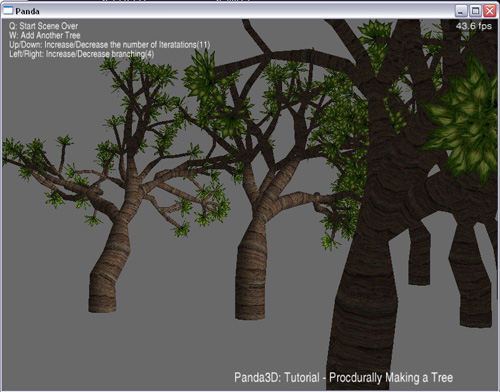Minimize the Panda window
This screenshot has width=500, height=392.
pos(461,11)
